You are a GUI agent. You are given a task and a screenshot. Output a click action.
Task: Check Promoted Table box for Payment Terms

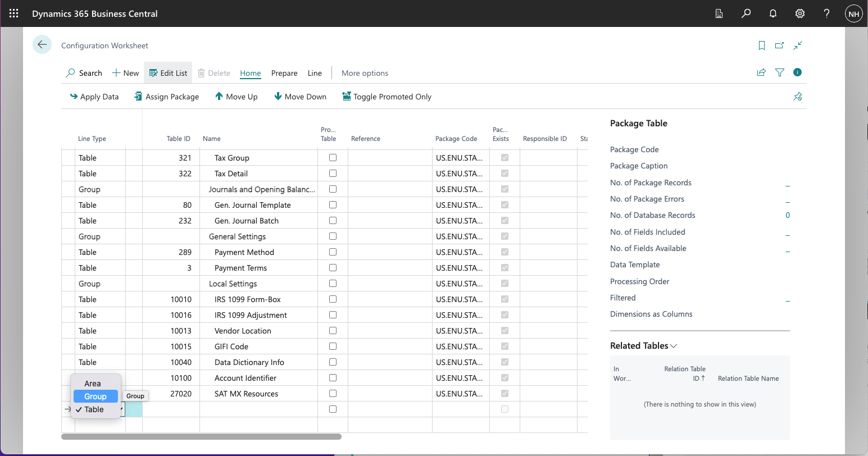(x=333, y=268)
